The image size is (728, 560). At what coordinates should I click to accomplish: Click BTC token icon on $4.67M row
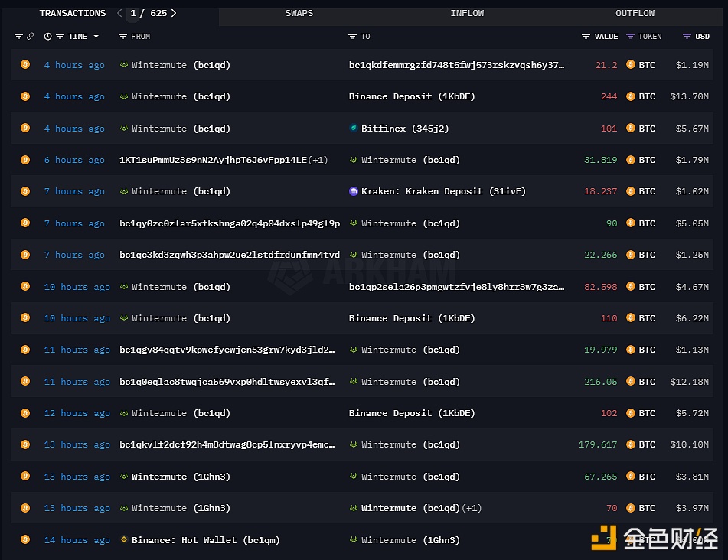click(x=631, y=286)
